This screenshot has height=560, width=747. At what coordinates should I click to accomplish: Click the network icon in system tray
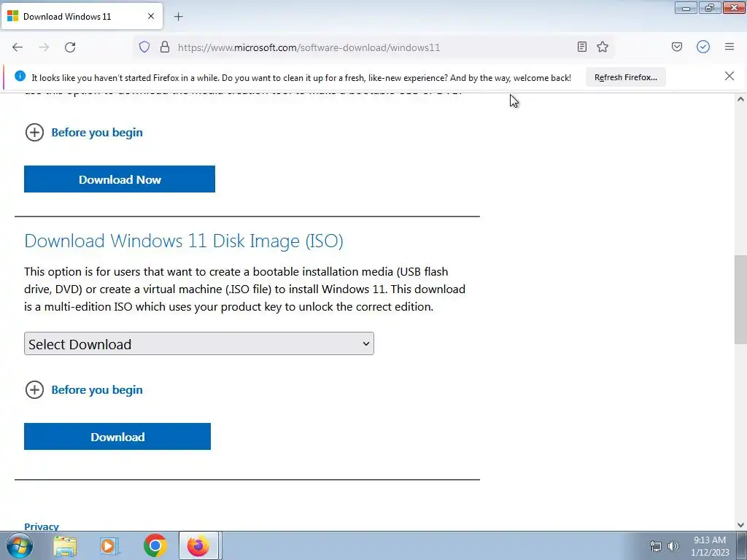656,546
